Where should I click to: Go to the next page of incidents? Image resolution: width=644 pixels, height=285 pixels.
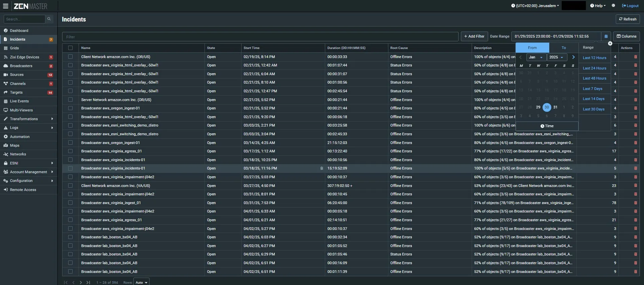(81, 283)
